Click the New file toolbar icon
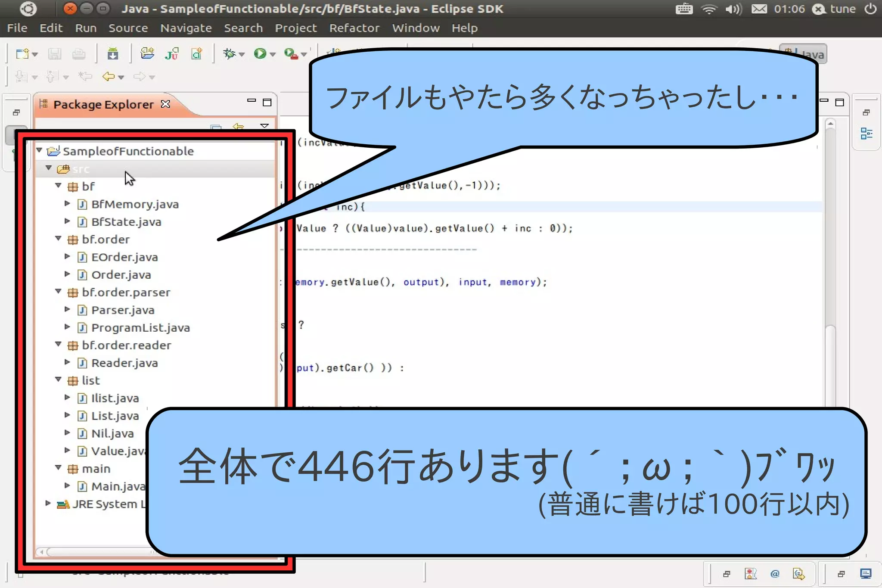882x588 pixels. pos(22,54)
